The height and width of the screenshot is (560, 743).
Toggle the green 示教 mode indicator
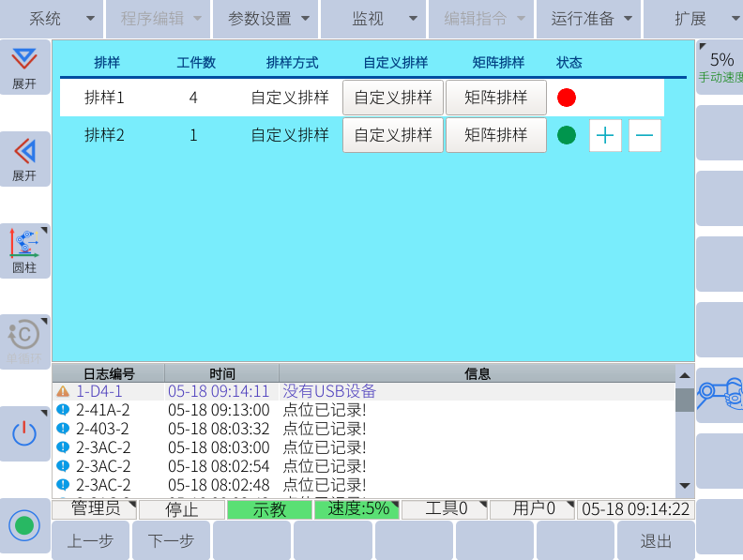pyautogui.click(x=270, y=509)
